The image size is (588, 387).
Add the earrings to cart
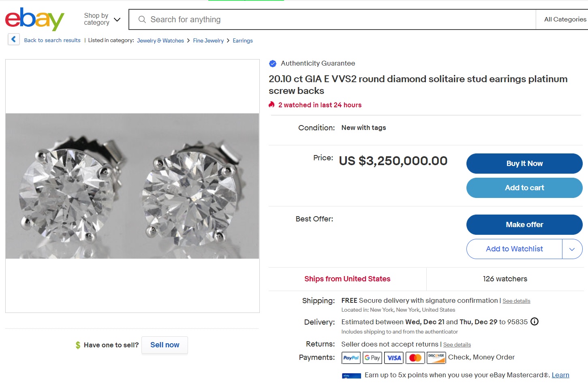pyautogui.click(x=524, y=188)
